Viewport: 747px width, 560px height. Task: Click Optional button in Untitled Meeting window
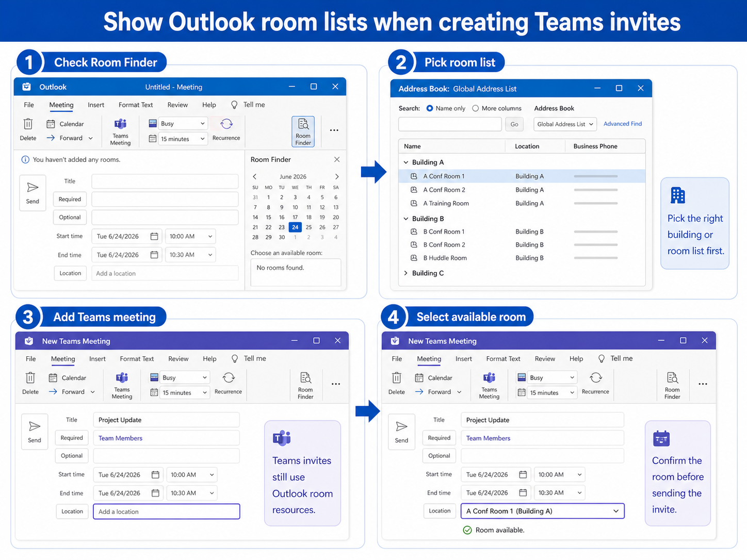[x=70, y=217]
